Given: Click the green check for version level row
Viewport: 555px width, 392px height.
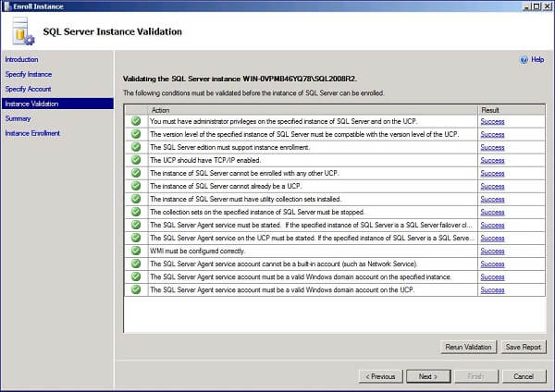Looking at the screenshot, I should click(x=136, y=134).
